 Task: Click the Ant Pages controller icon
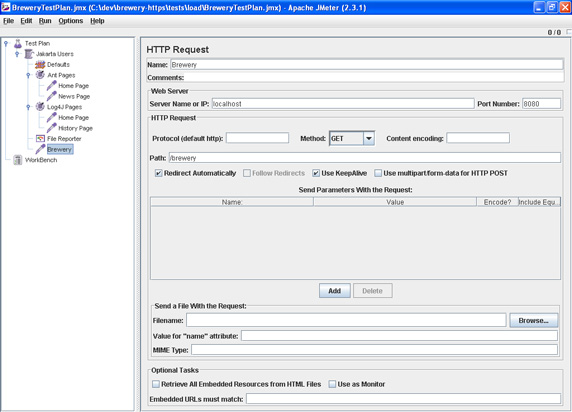(40, 75)
